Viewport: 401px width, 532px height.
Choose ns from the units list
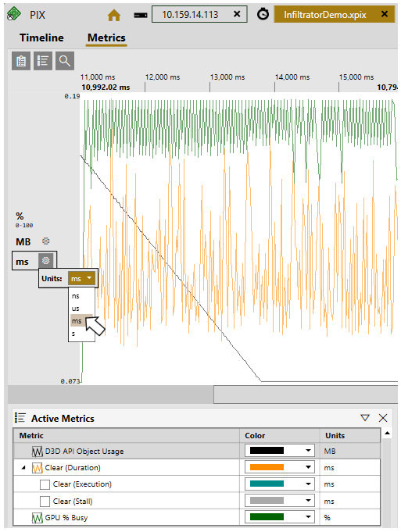[x=75, y=296]
